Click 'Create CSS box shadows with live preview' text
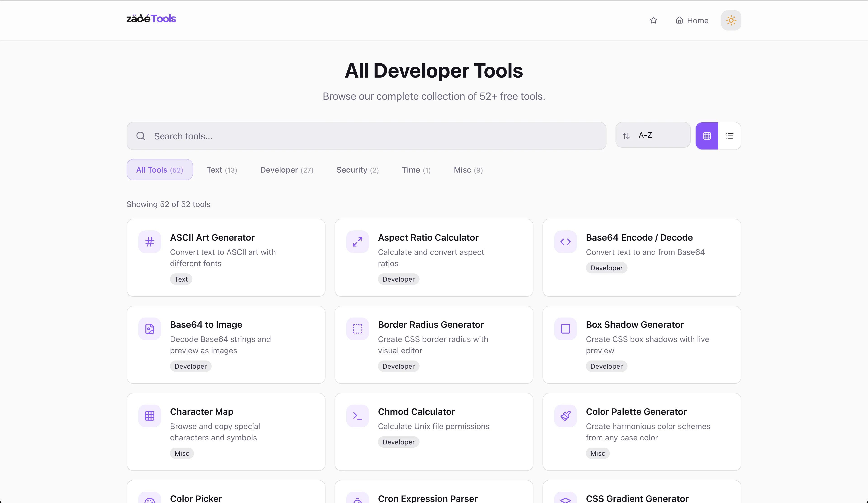868x503 pixels. 648,345
